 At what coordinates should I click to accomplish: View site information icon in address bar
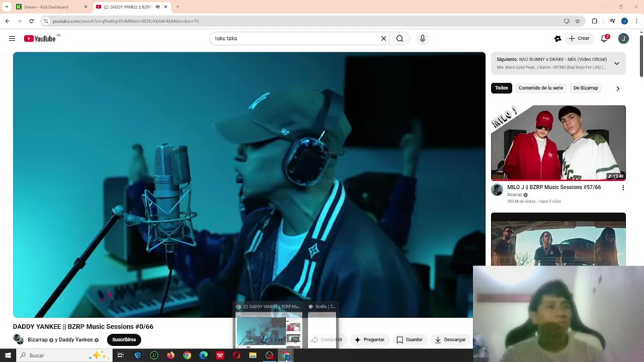point(46,21)
